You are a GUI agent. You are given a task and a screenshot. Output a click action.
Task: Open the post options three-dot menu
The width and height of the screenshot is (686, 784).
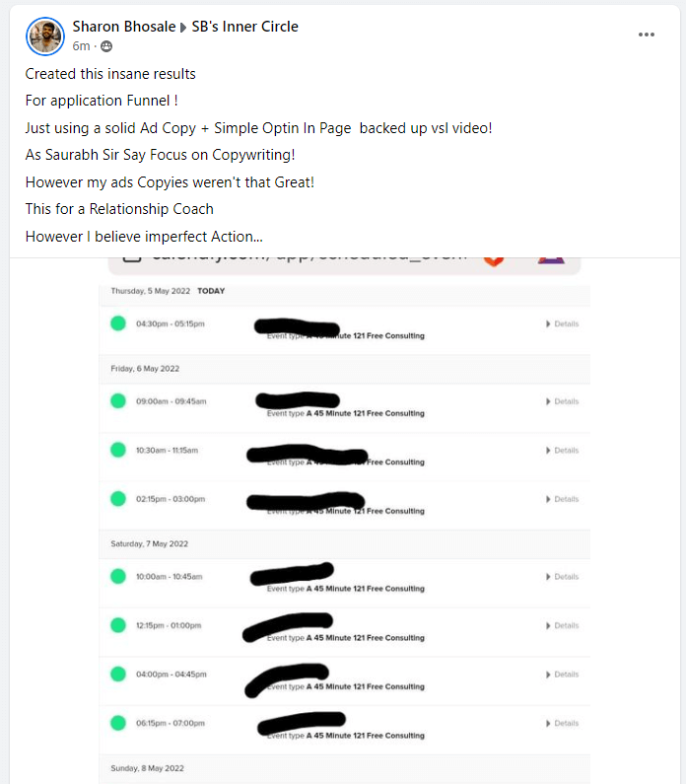646,35
